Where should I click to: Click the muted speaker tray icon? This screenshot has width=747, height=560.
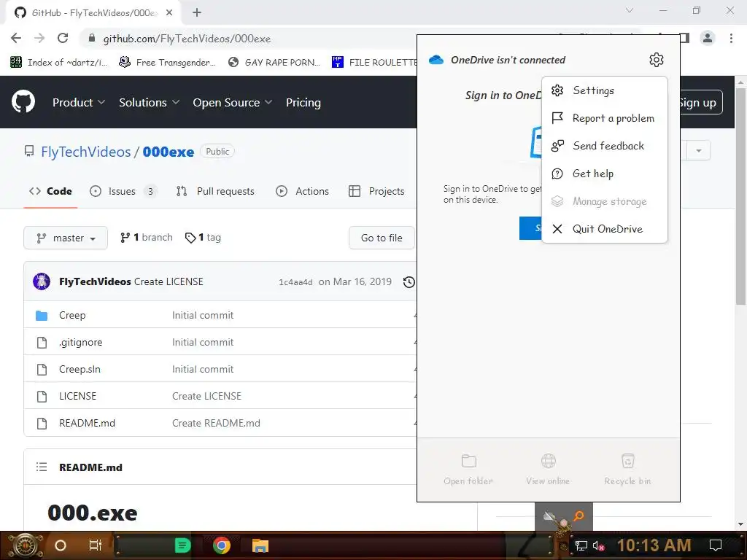click(x=598, y=545)
